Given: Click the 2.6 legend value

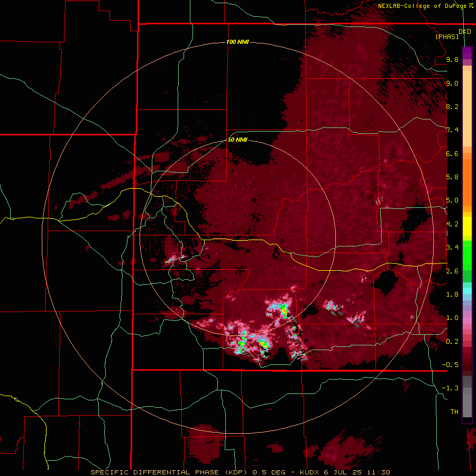Looking at the screenshot, I should (x=452, y=271).
